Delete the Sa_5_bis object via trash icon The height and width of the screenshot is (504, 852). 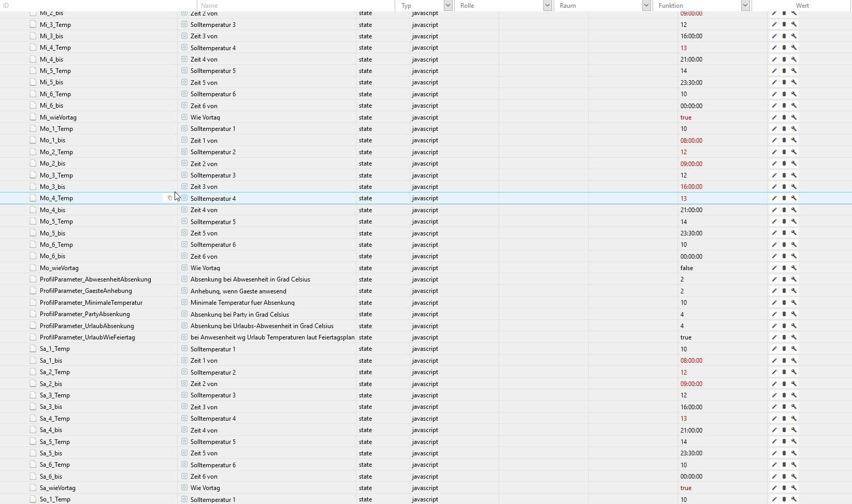point(784,453)
